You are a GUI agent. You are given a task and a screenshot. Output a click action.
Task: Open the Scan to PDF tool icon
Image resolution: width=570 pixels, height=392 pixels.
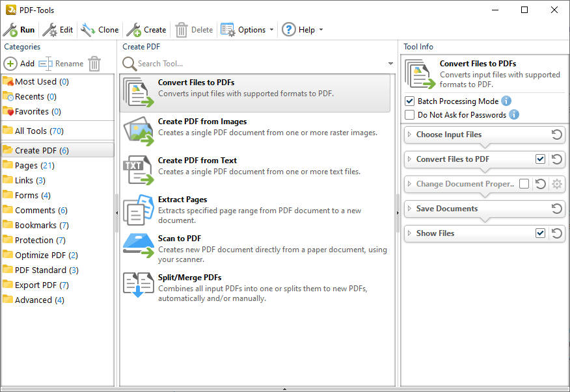point(139,244)
